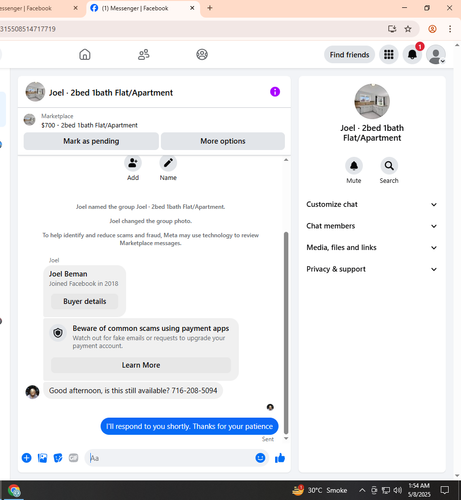Click the browser address bar URL
Image resolution: width=461 pixels, height=500 pixels.
(x=28, y=29)
